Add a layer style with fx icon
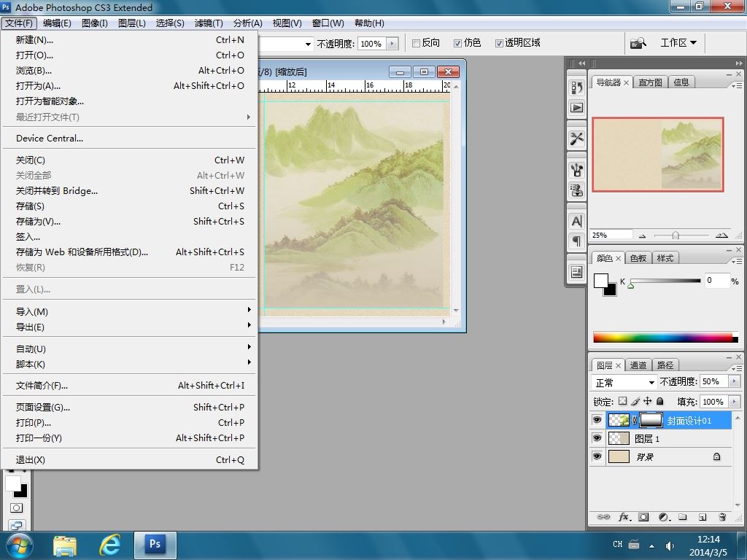Screen dimensions: 747x560 coord(624,517)
